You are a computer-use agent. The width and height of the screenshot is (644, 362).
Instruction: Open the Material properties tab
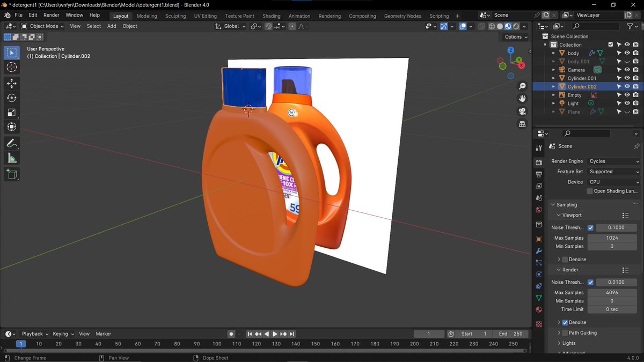click(539, 309)
